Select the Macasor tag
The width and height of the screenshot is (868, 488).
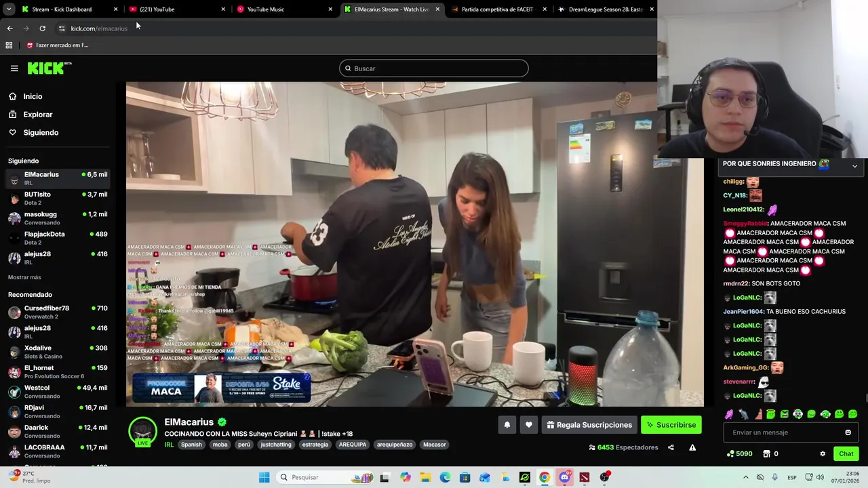tap(435, 445)
